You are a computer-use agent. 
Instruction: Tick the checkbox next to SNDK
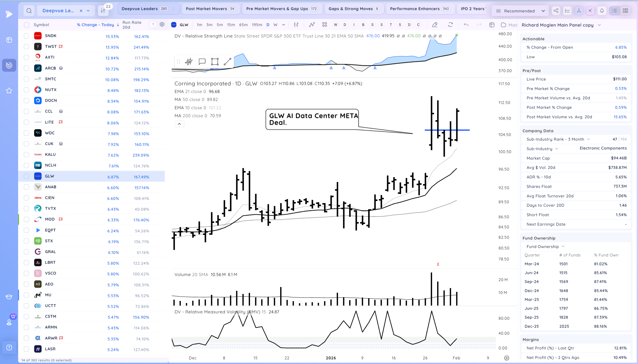(26, 36)
